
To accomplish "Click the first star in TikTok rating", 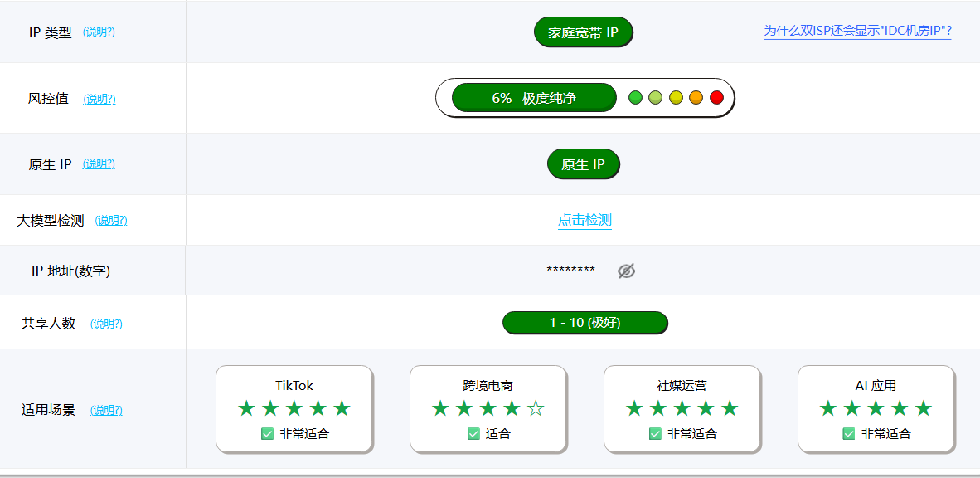I will pos(247,409).
